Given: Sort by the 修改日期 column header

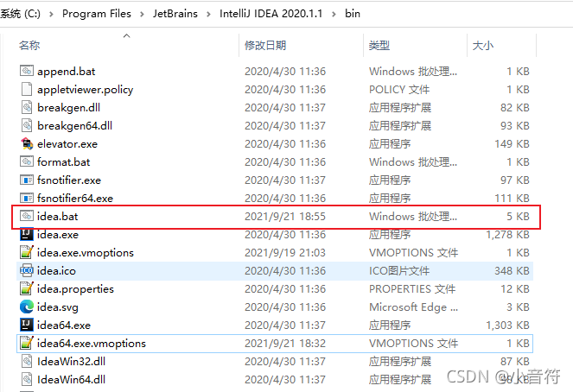Looking at the screenshot, I should (265, 45).
